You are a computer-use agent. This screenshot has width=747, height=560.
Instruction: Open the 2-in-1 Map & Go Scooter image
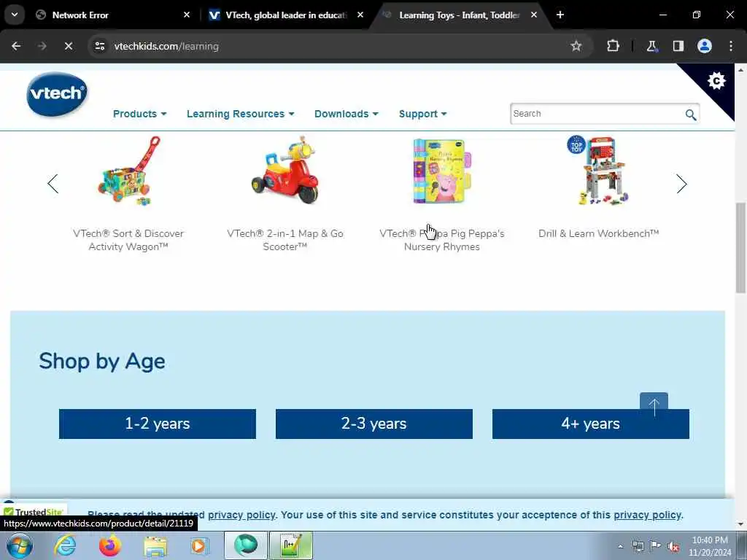point(285,170)
